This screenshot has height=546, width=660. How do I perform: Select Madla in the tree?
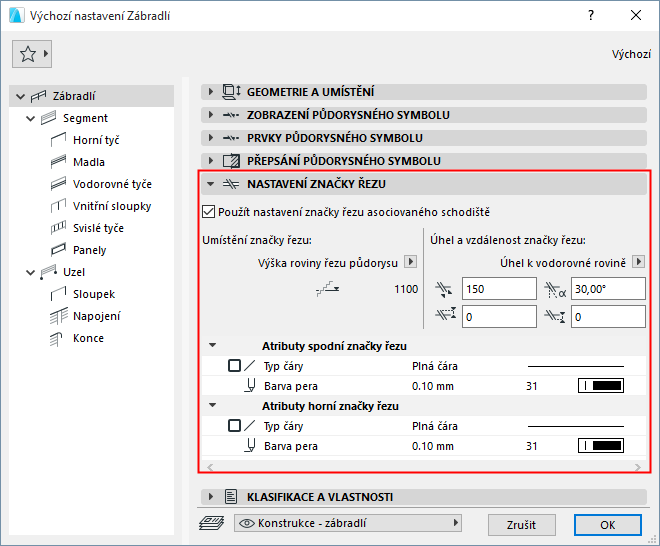[x=88, y=162]
